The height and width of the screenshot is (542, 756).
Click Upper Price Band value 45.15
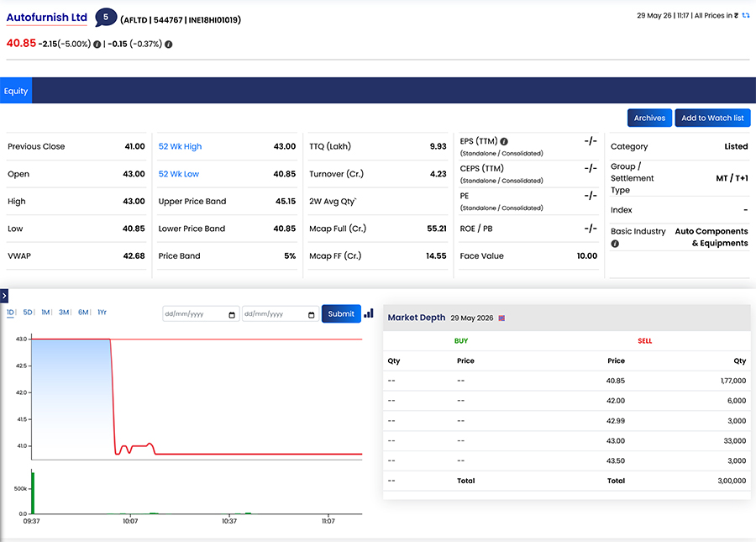tap(286, 201)
